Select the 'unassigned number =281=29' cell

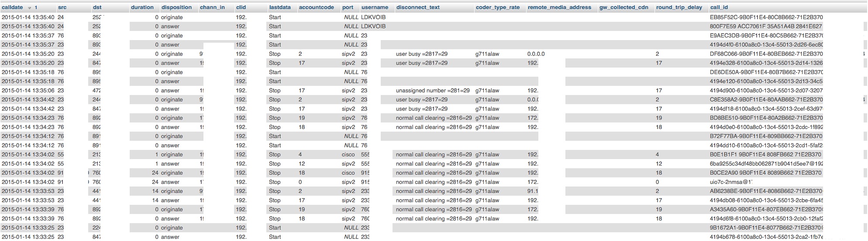[432, 91]
